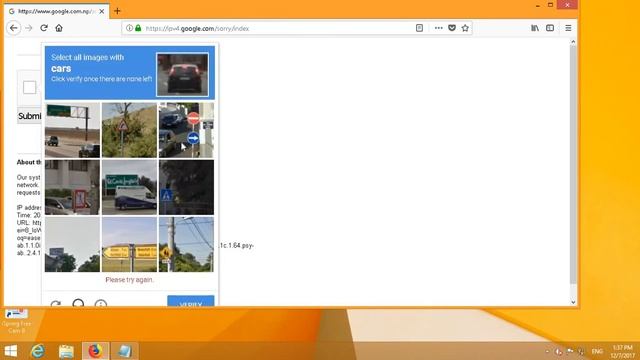640x360 pixels.
Task: Open the desktop shortcut icon at left
Action: pyautogui.click(x=17, y=321)
